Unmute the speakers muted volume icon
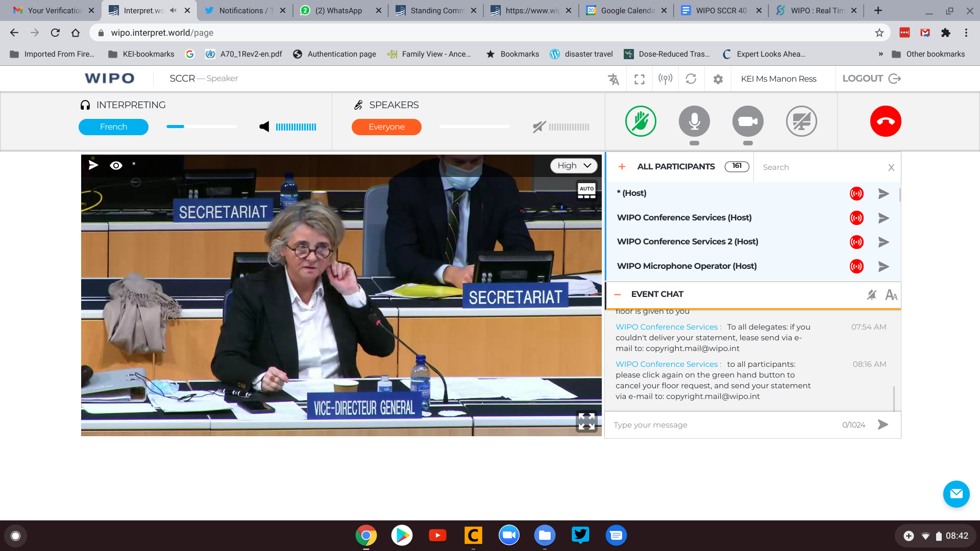The width and height of the screenshot is (980, 551). (539, 127)
